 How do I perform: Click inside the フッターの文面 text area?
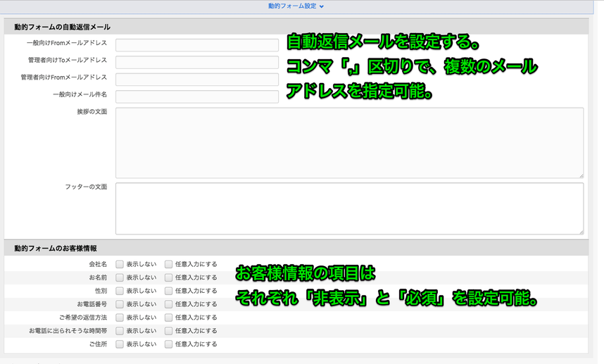point(349,208)
